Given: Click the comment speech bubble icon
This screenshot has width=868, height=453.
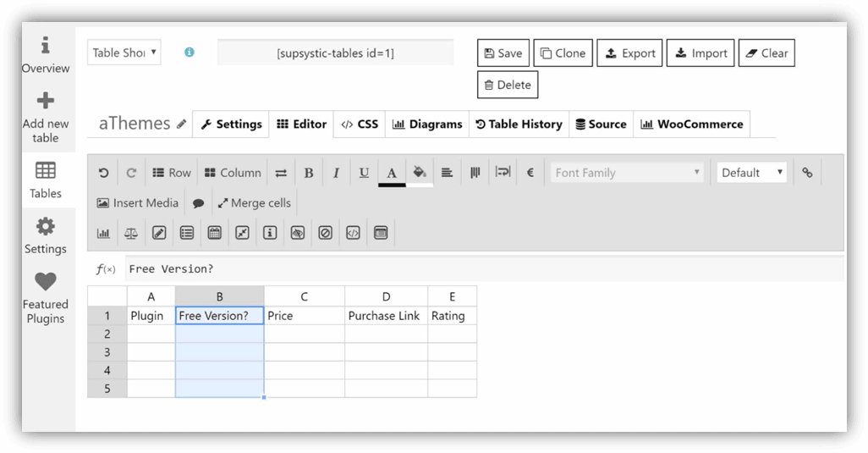Looking at the screenshot, I should 198,203.
